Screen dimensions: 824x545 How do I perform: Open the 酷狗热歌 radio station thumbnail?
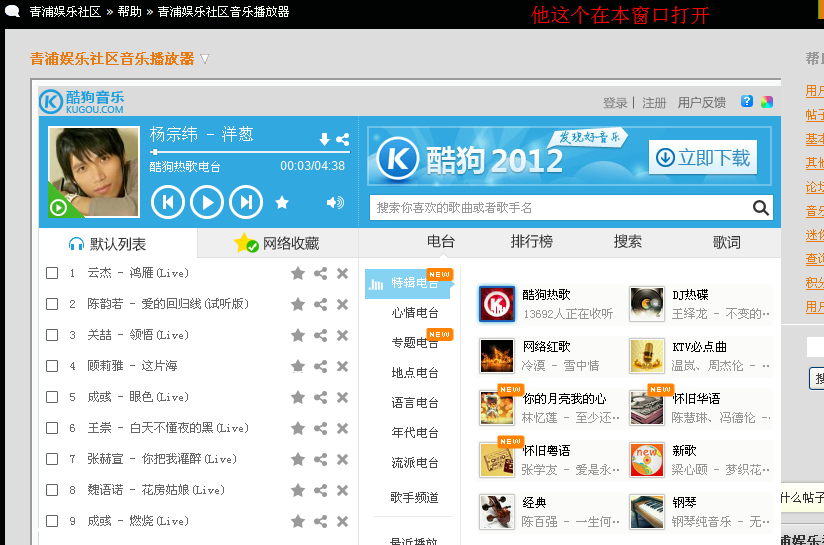[x=497, y=304]
